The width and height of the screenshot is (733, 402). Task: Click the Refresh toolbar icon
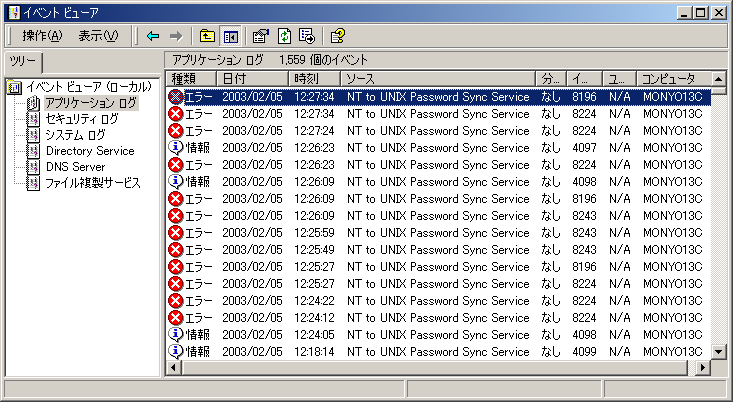(x=284, y=36)
